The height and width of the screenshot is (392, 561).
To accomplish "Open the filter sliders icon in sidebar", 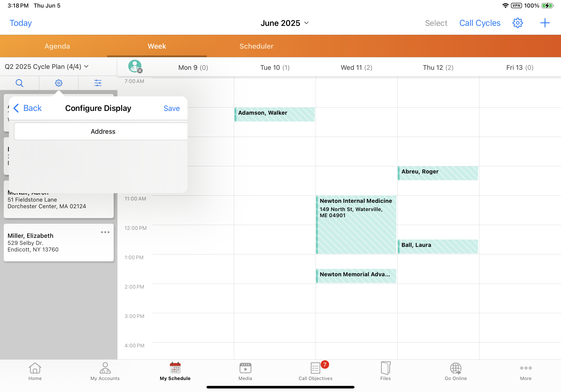I will click(x=98, y=83).
